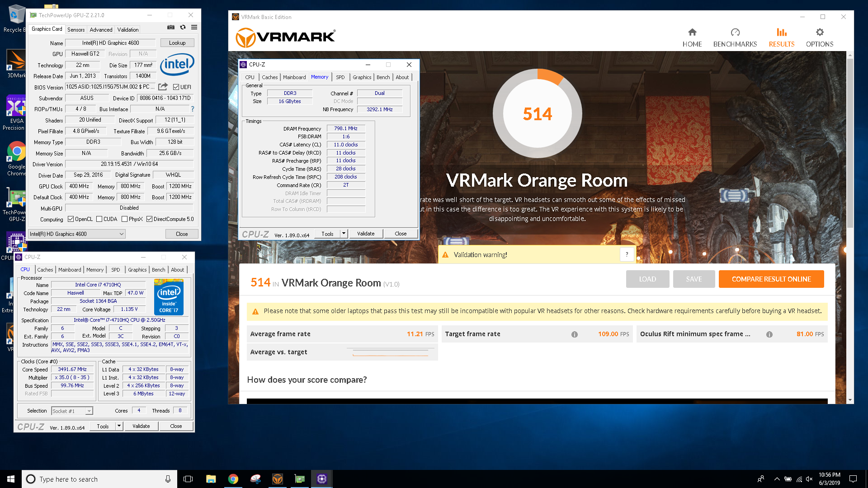Image resolution: width=868 pixels, height=488 pixels.
Task: Click the GPU-Z refresh icon
Action: (183, 28)
